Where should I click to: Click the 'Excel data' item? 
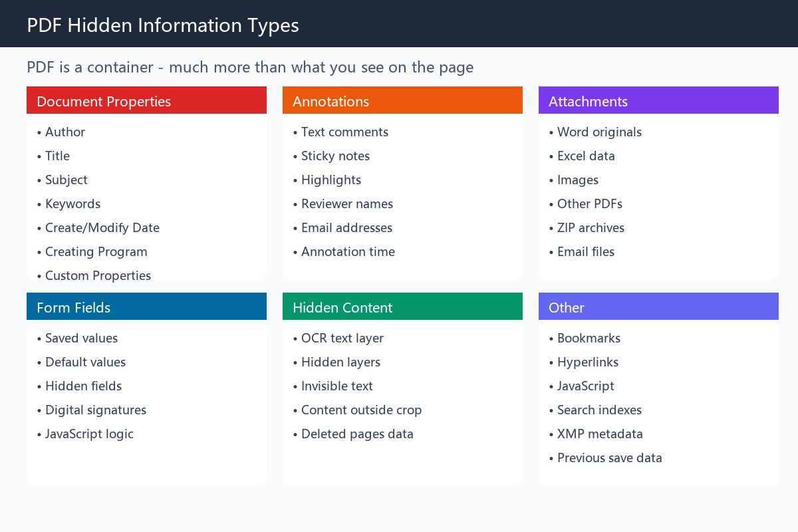point(582,156)
